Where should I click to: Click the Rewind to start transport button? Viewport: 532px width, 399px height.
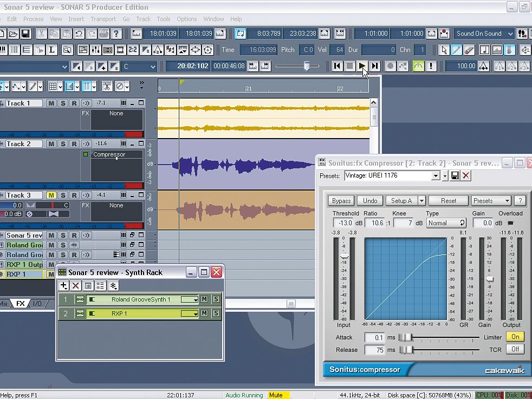pyautogui.click(x=337, y=66)
